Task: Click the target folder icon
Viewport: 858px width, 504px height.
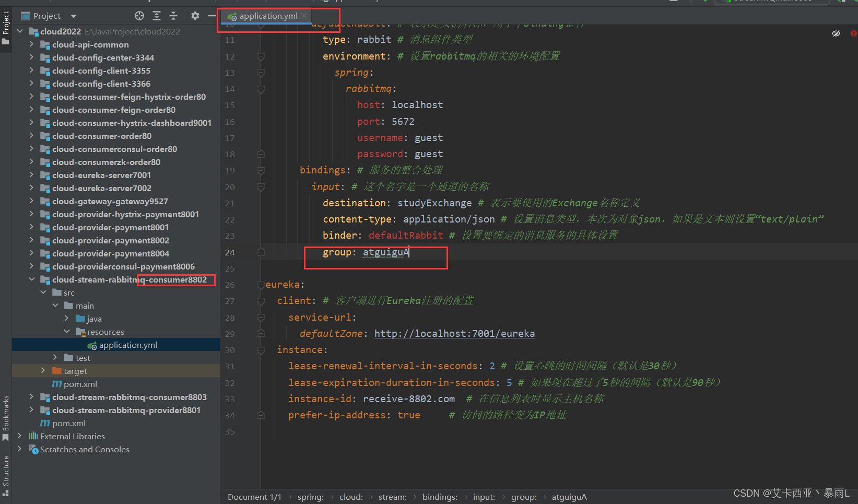Action: [57, 371]
